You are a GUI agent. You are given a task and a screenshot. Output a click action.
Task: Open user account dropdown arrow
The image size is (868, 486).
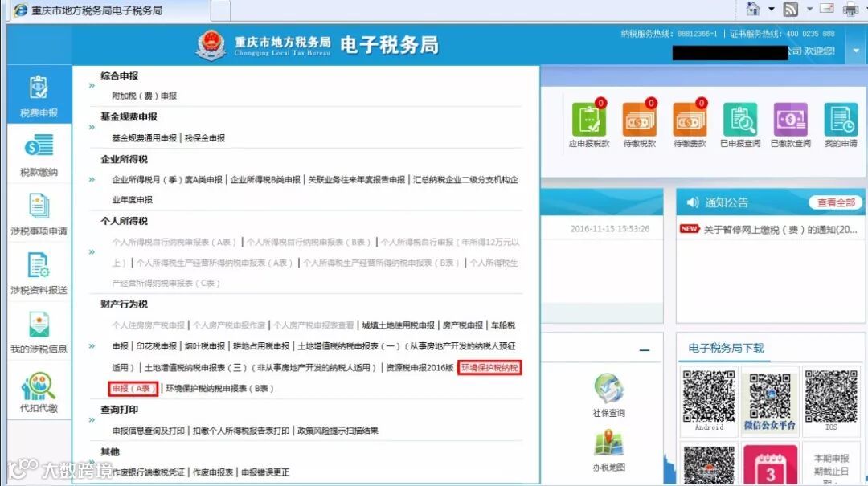[x=856, y=51]
